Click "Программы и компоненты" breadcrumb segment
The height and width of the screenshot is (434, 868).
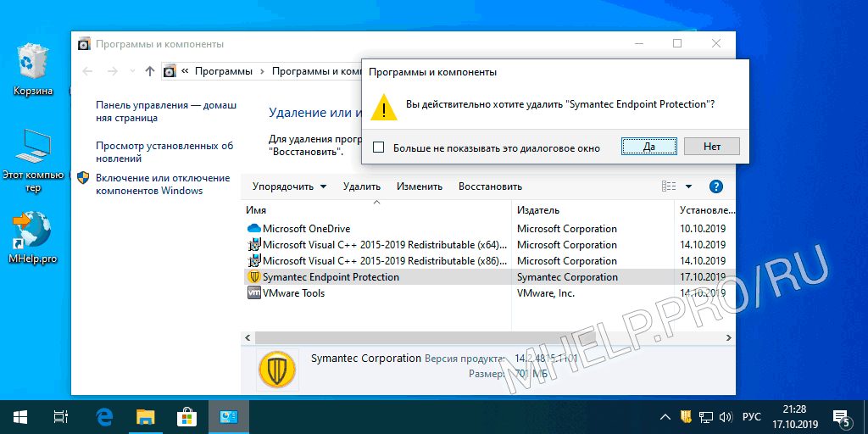[316, 71]
